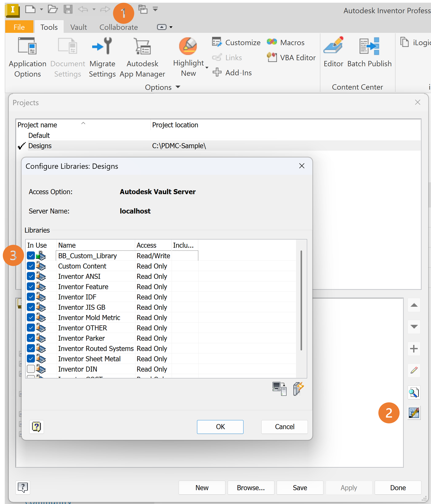Click the switch windows icon in quick access toolbar
Image resolution: width=431 pixels, height=504 pixels.
pyautogui.click(x=143, y=9)
